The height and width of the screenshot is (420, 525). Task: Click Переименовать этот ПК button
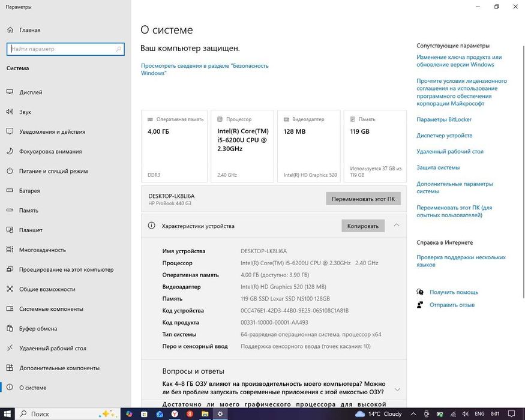tap(363, 199)
